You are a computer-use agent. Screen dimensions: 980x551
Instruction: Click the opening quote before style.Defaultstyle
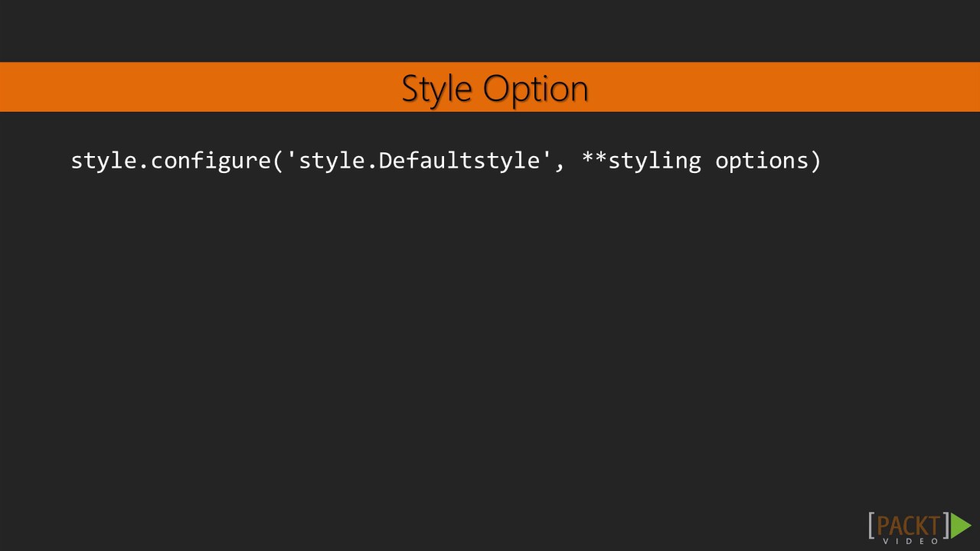click(x=291, y=155)
